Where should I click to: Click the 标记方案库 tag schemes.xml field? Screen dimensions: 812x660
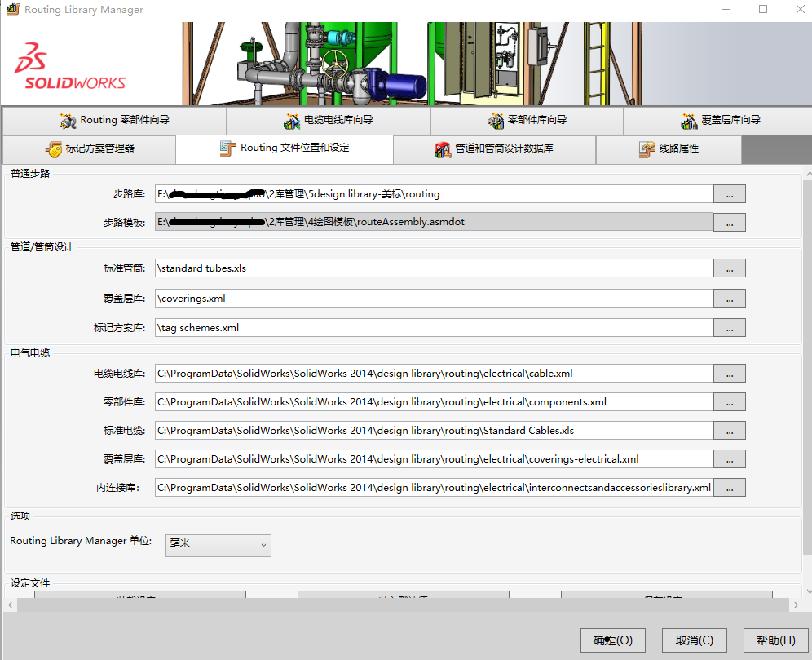point(434,328)
